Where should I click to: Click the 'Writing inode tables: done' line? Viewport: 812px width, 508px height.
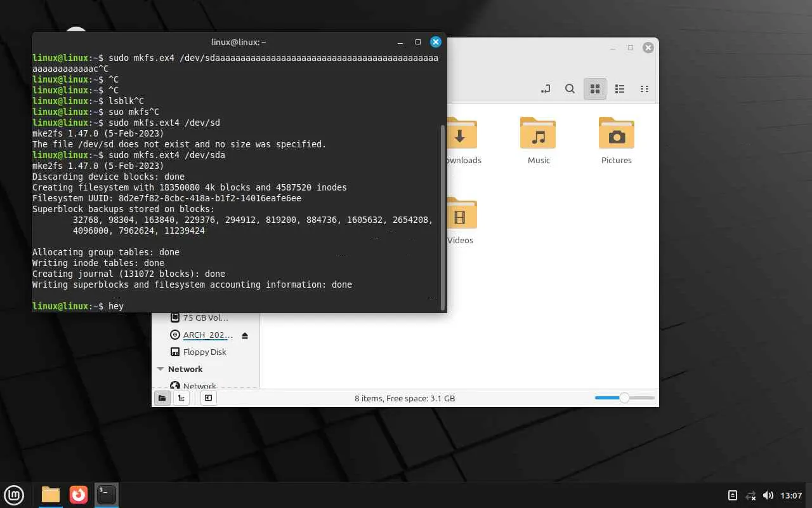point(98,263)
